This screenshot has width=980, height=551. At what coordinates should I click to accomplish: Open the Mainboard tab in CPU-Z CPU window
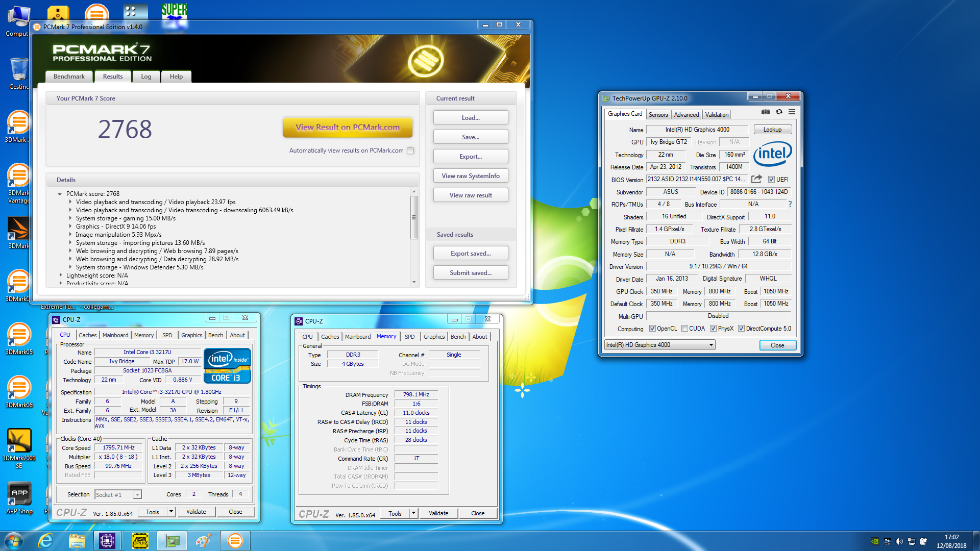tap(115, 335)
